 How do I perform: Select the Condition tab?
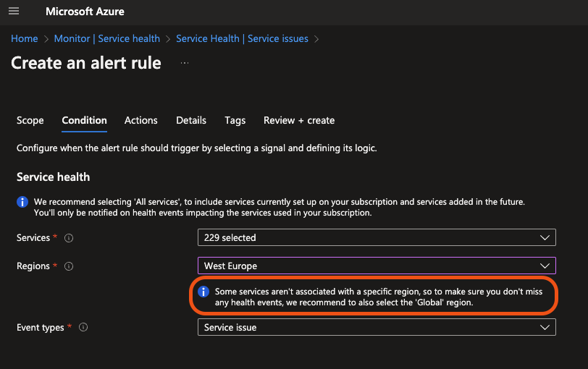pos(85,120)
